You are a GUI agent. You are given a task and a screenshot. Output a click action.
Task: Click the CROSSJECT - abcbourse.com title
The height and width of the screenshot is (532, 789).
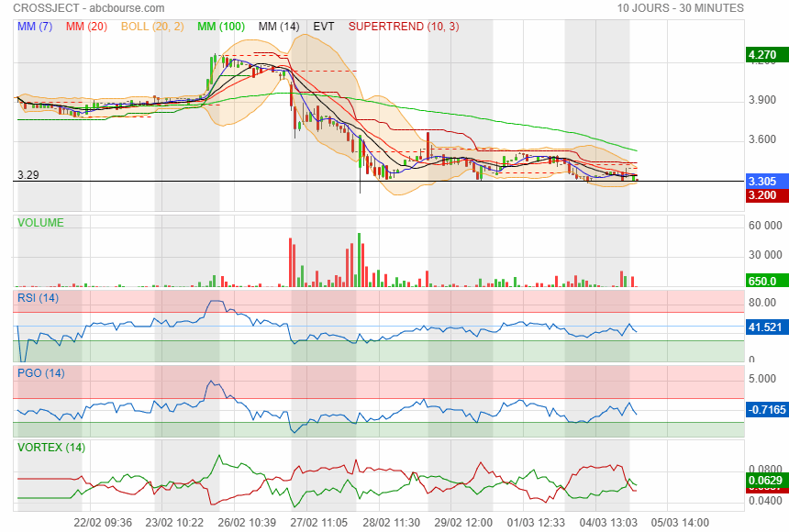coord(89,8)
